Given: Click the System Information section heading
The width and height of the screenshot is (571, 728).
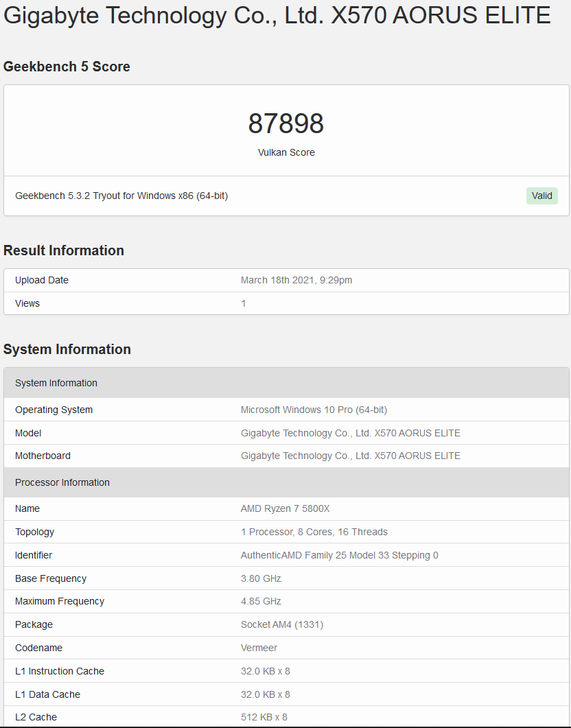Looking at the screenshot, I should point(67,349).
